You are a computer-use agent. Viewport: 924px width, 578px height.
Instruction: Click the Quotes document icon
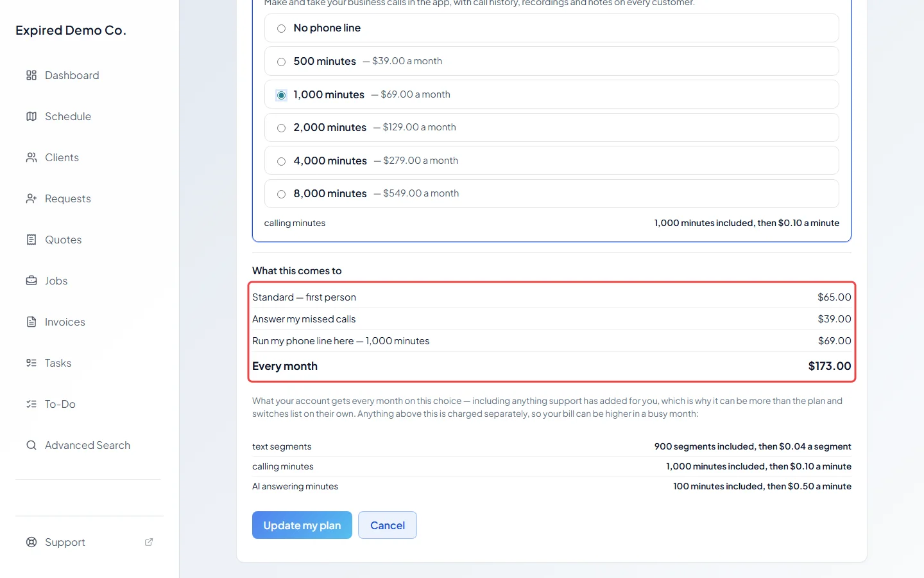(x=31, y=240)
